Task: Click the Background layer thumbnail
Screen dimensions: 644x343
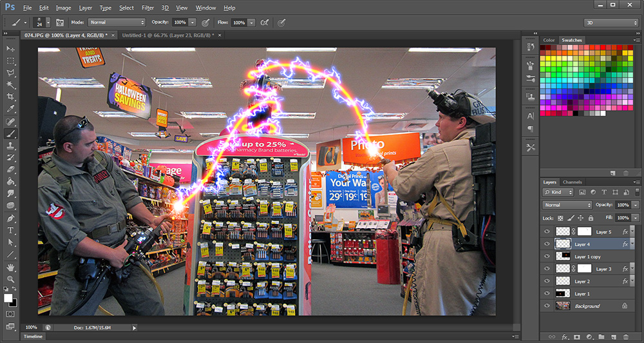Action: tap(563, 306)
